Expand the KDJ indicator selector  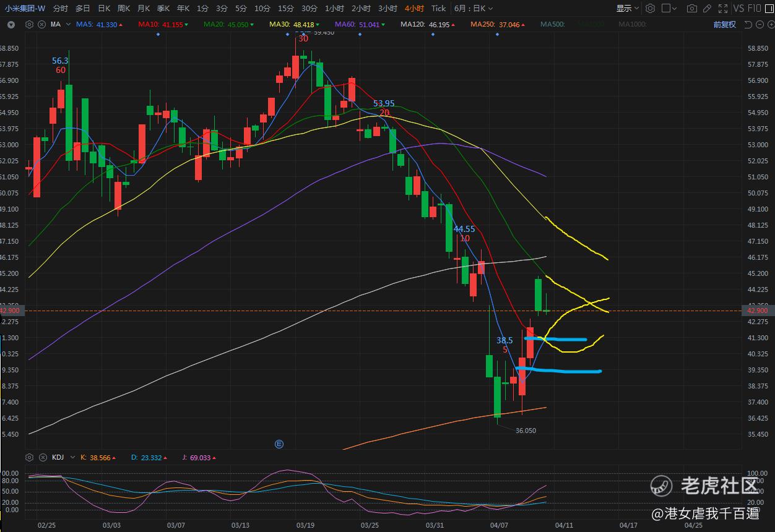point(72,457)
